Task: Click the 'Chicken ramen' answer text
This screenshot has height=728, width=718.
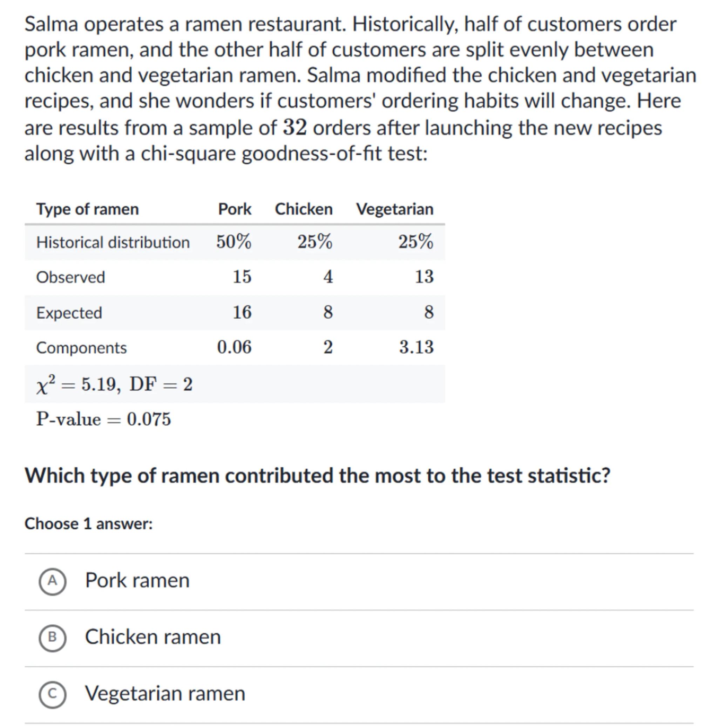Action: pyautogui.click(x=153, y=637)
